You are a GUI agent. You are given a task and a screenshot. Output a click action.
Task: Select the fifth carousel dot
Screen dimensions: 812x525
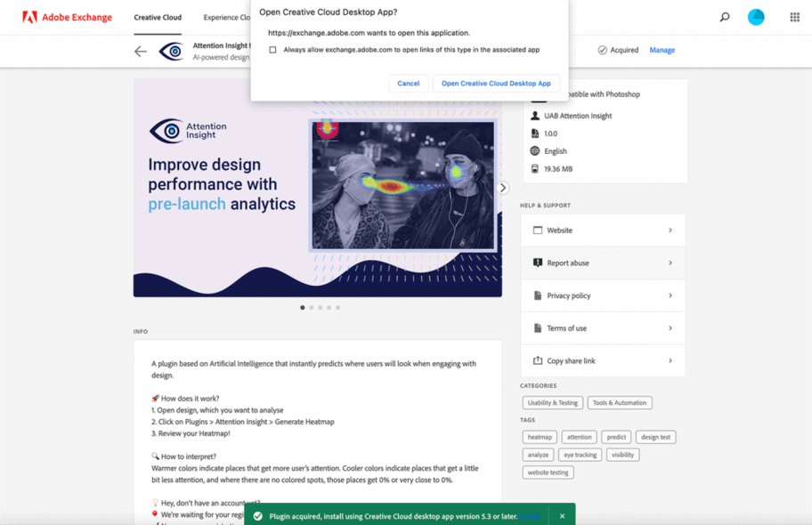click(x=337, y=308)
